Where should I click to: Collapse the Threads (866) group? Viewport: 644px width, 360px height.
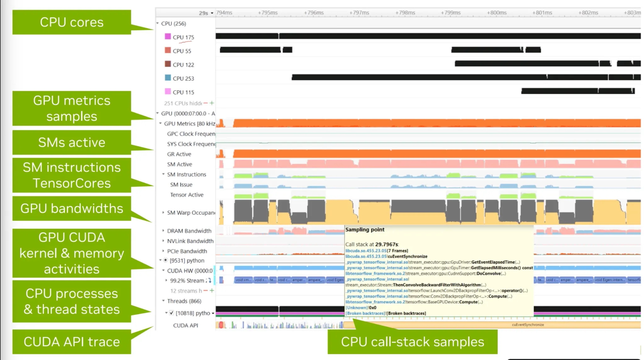tap(163, 301)
